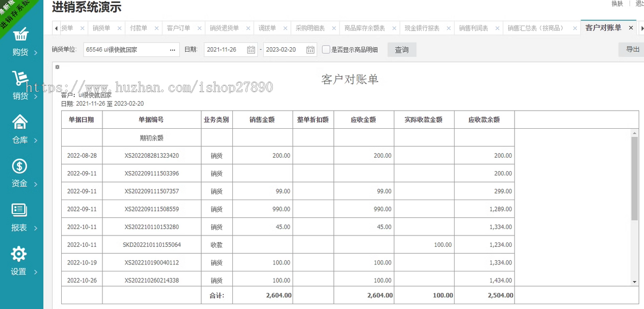Switch to the 采购明细表 tab

click(310, 28)
